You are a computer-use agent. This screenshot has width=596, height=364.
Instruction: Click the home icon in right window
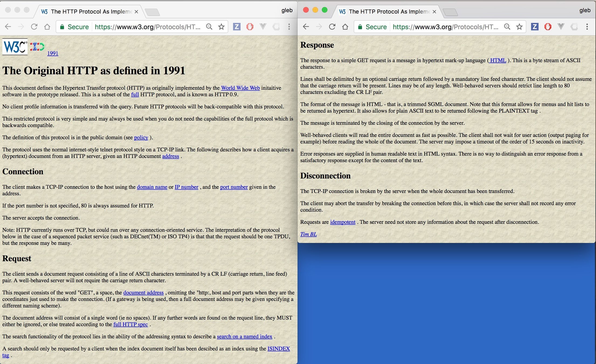(345, 27)
